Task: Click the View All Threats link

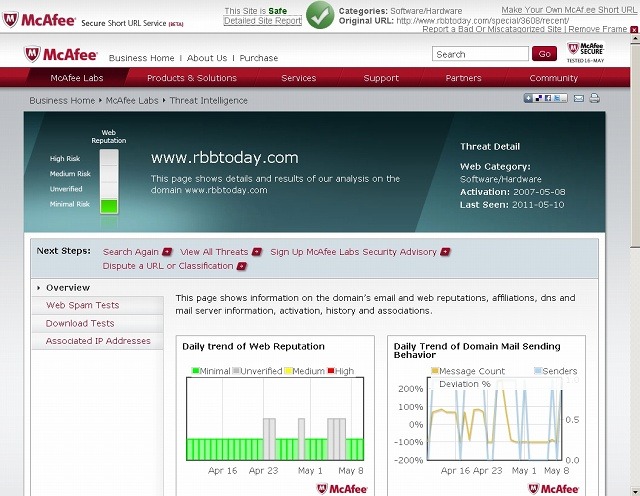Action: [x=214, y=252]
